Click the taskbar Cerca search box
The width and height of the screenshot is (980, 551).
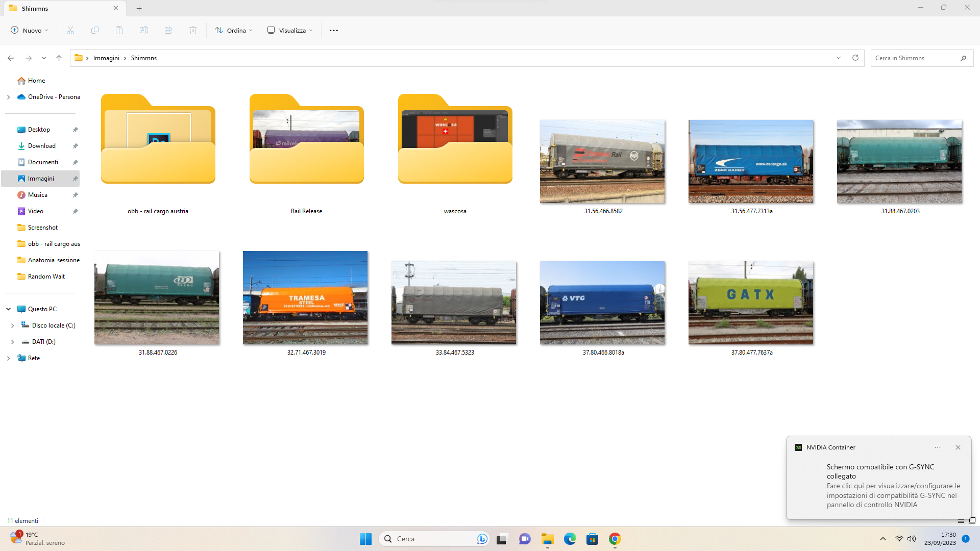click(434, 539)
